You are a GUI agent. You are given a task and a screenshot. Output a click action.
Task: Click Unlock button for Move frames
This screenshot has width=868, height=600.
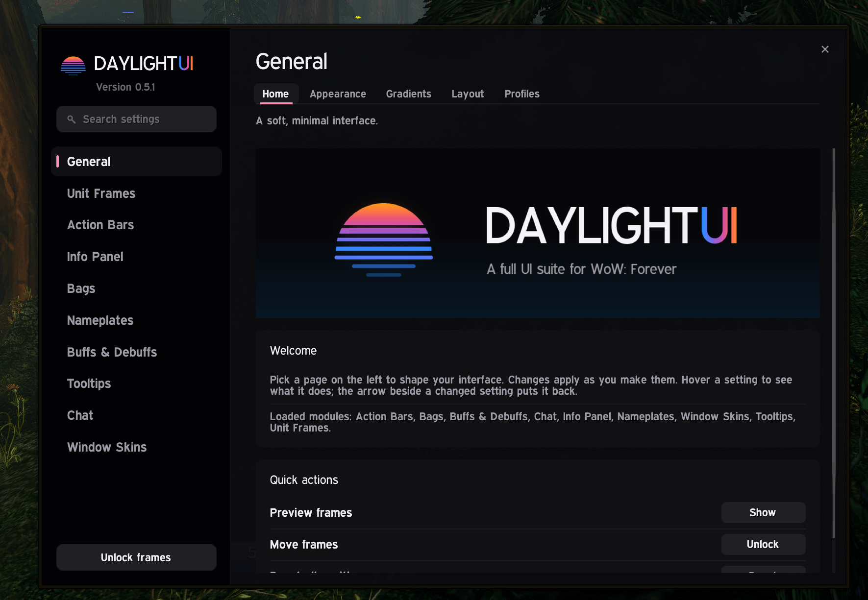[x=763, y=544]
